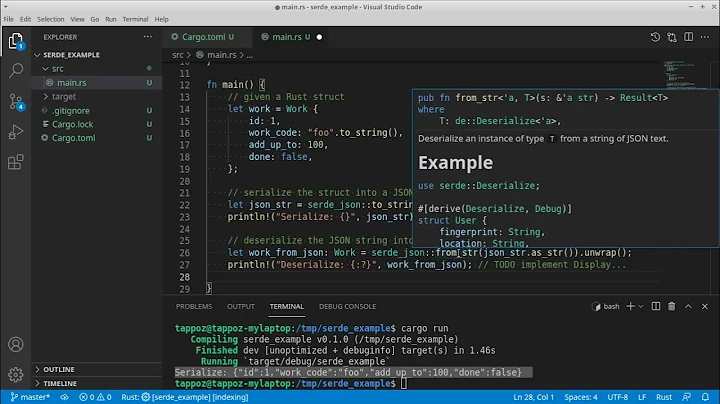This screenshot has height=404, width=720.
Task: Open the Go menu
Action: click(95, 19)
